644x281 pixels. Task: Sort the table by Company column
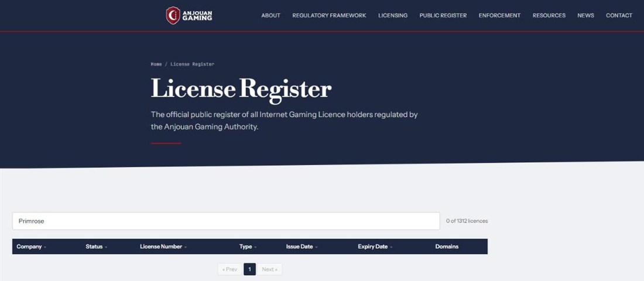point(31,246)
